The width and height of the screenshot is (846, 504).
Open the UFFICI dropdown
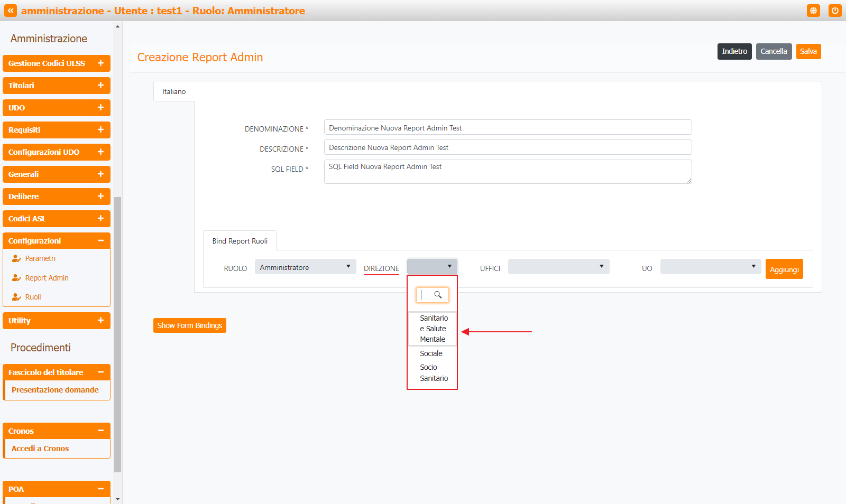pos(558,267)
